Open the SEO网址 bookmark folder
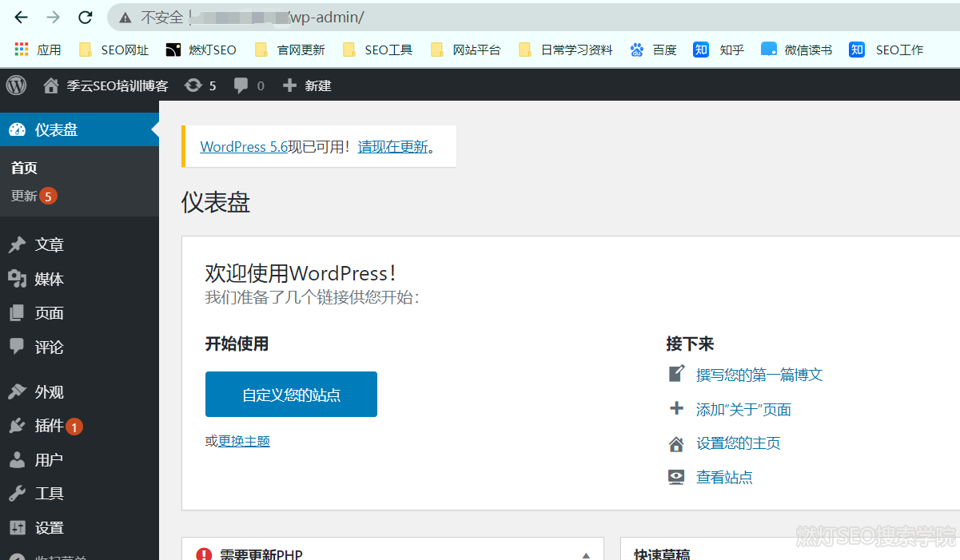 (x=114, y=50)
